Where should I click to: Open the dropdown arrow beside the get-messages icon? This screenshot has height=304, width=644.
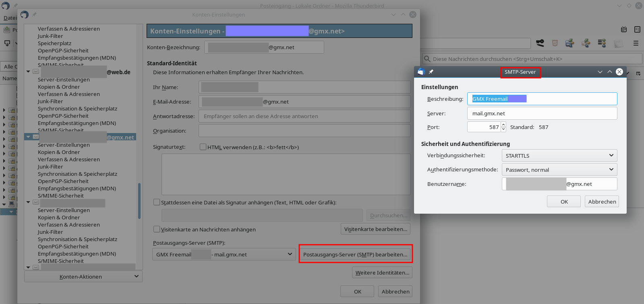click(17, 43)
